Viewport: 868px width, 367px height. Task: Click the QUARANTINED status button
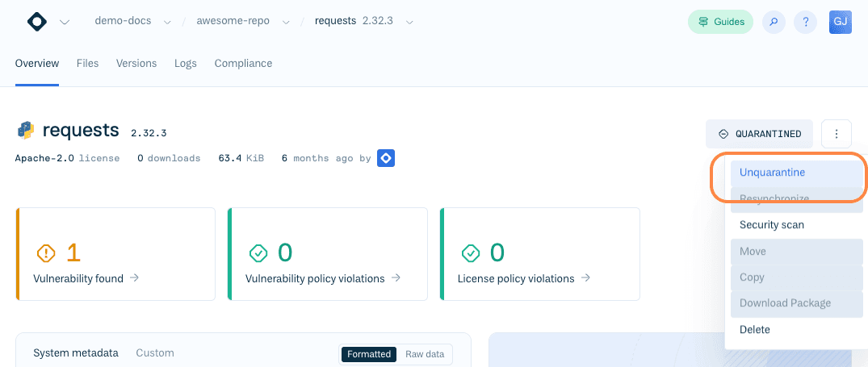pos(759,134)
